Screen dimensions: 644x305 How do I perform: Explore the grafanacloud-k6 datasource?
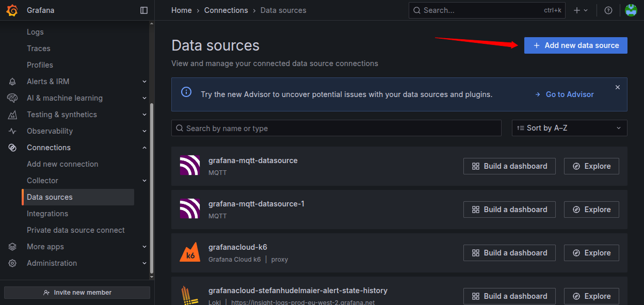click(591, 253)
